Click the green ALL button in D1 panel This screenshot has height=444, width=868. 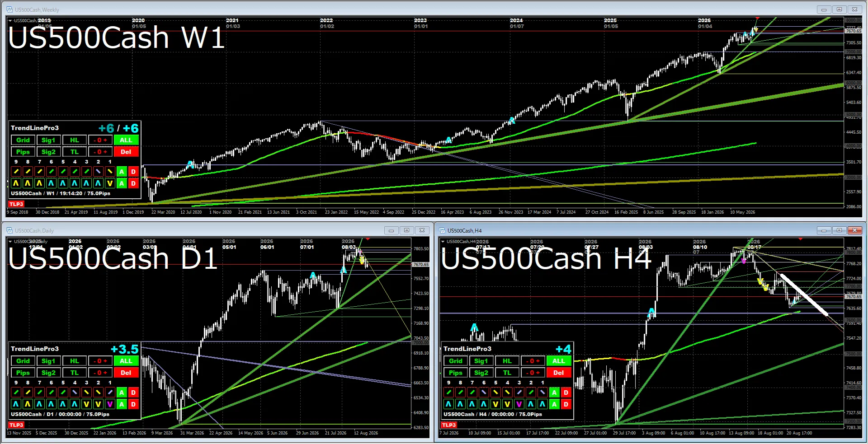click(x=126, y=361)
